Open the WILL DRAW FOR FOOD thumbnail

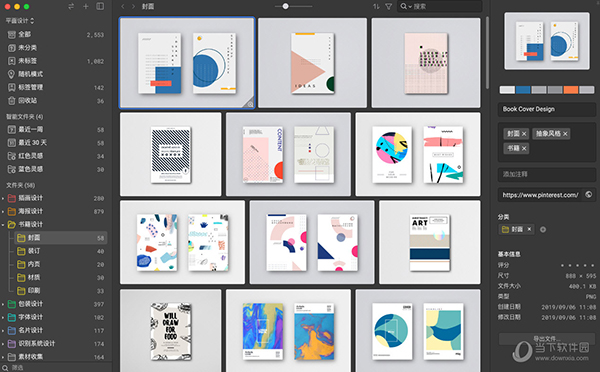pos(171,331)
